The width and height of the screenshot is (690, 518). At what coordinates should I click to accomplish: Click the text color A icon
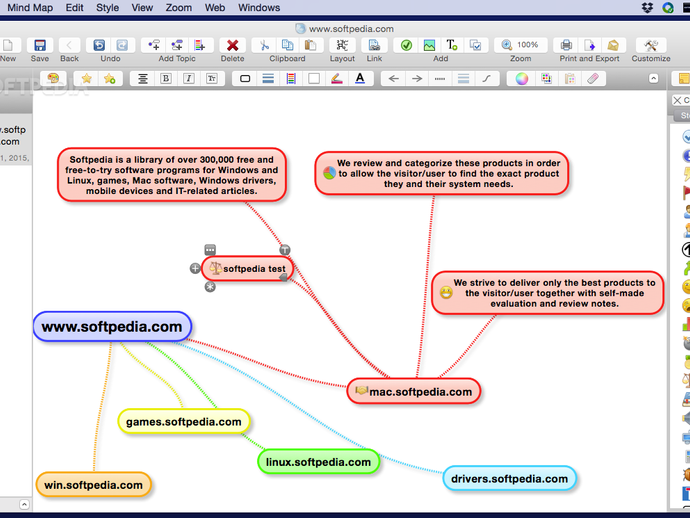point(360,78)
